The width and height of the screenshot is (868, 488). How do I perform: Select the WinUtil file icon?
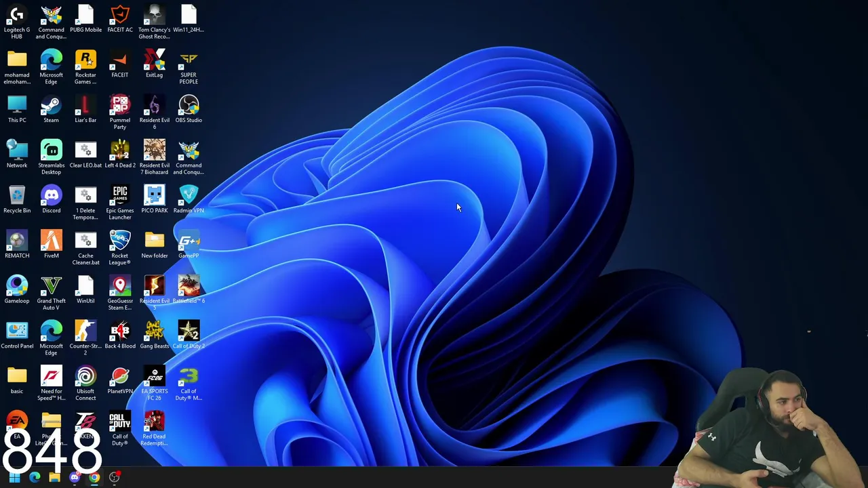85,290
